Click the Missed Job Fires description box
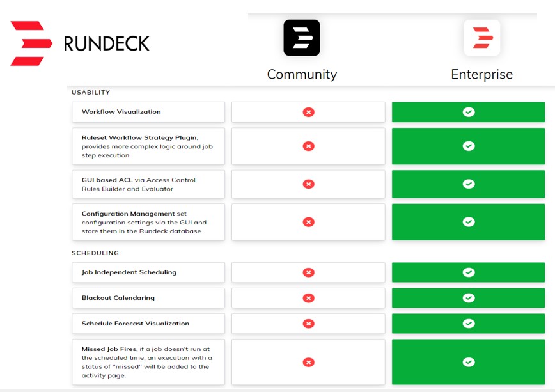 tap(148, 362)
